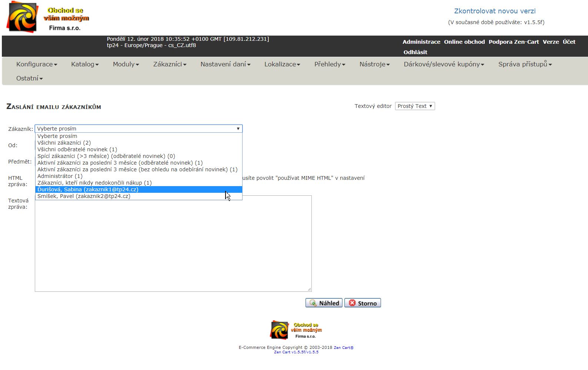588x370 pixels.
Task: Click the store logo in the header
Action: pyautogui.click(x=48, y=17)
